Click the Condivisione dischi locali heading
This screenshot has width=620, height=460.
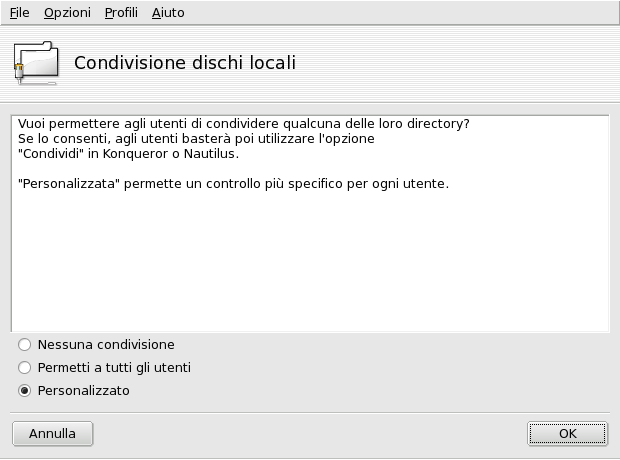pyautogui.click(x=185, y=63)
